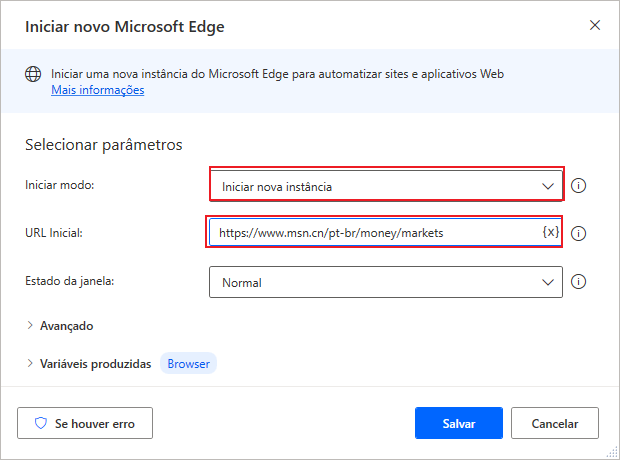Expand the Avançado section

tap(59, 326)
